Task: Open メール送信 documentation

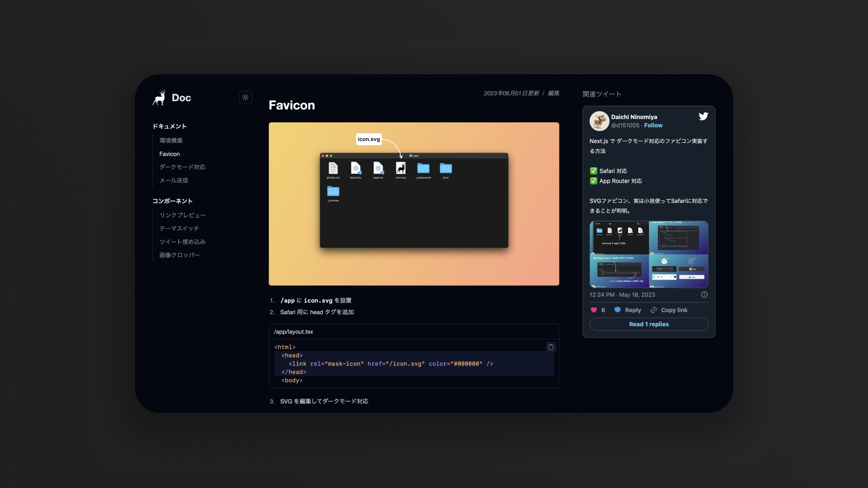Action: pos(174,180)
